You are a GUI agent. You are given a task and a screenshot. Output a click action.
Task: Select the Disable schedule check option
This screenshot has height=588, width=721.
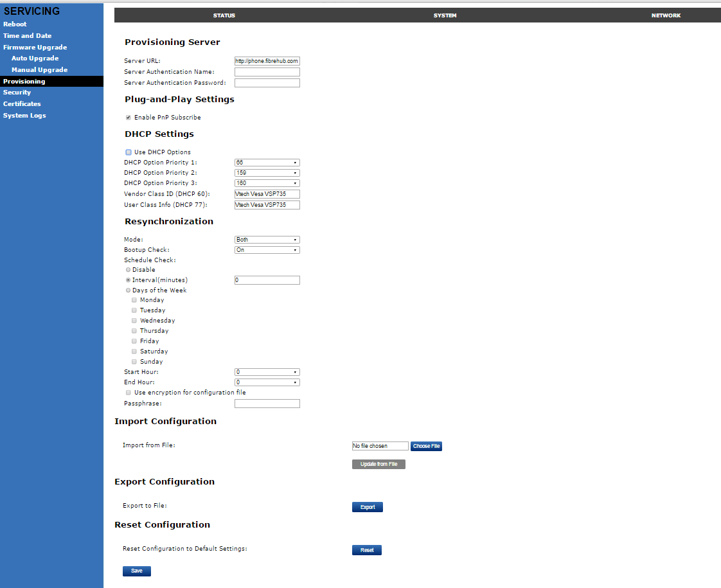click(129, 270)
